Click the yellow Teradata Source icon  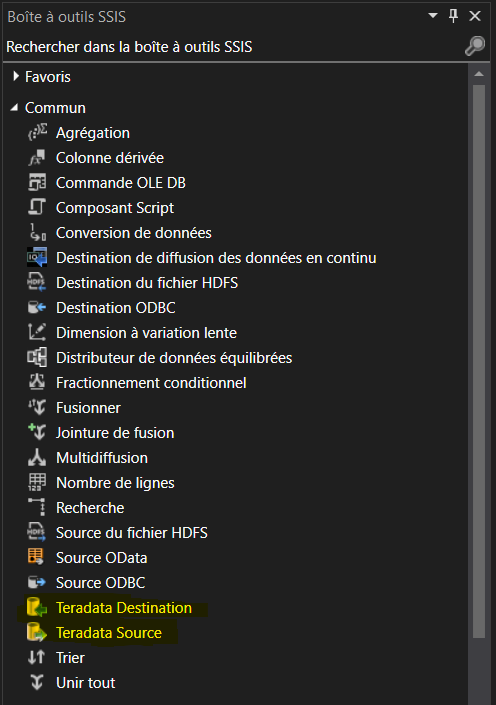pos(37,633)
